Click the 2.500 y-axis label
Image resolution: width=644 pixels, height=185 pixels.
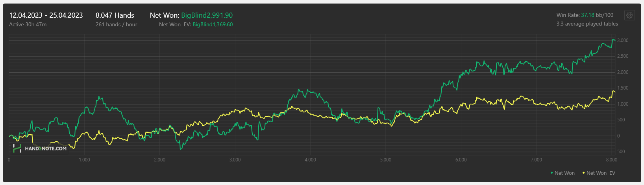[x=623, y=56]
